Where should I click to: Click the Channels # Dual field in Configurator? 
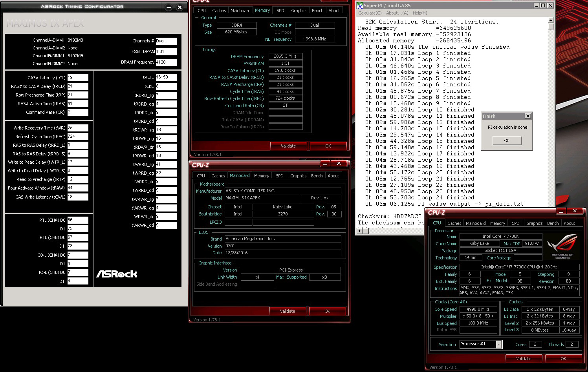pos(166,41)
